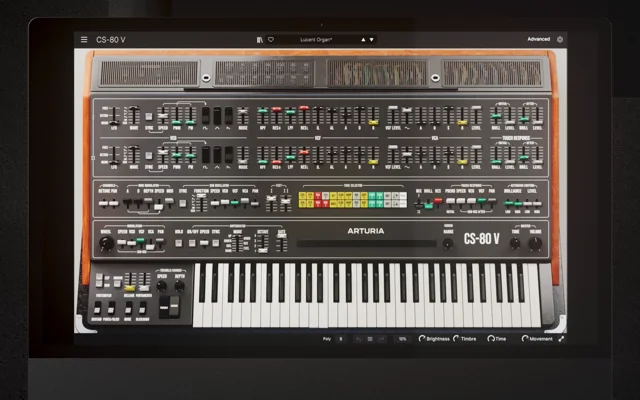The image size is (640, 400).
Task: Click the Arturia logo on the panel
Action: [366, 231]
